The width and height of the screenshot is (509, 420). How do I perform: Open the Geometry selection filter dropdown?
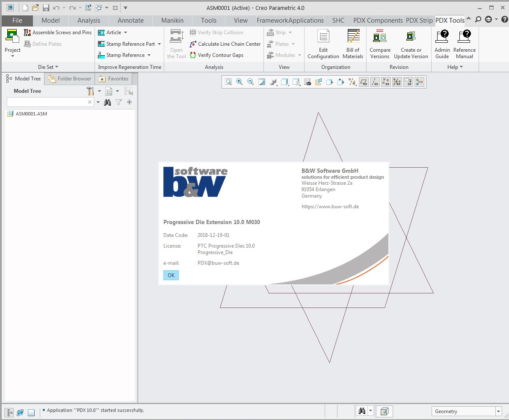coord(499,411)
